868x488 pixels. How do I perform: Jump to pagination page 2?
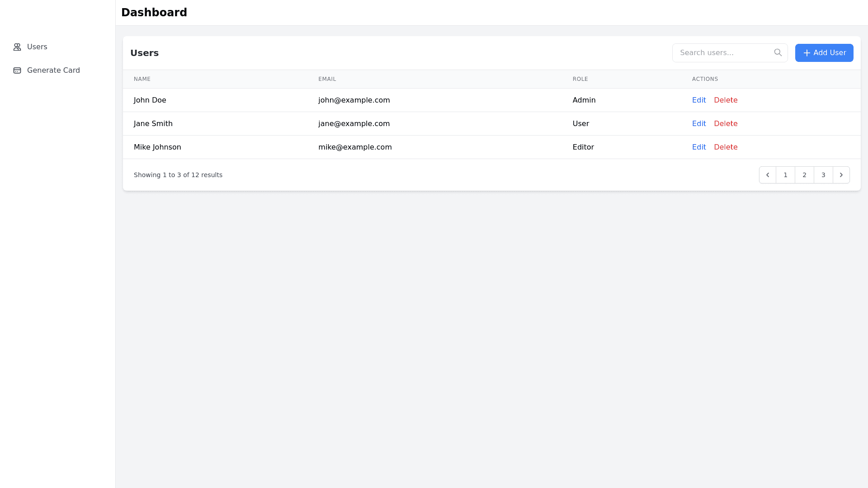804,175
